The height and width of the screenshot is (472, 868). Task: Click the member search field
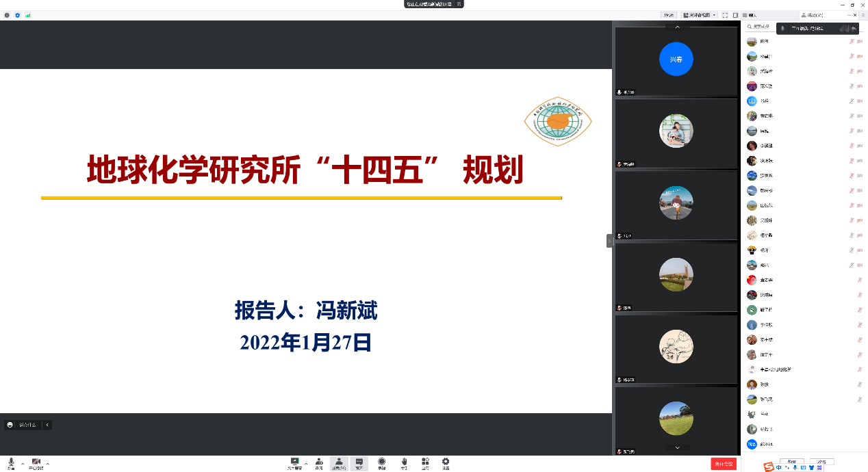pos(760,27)
